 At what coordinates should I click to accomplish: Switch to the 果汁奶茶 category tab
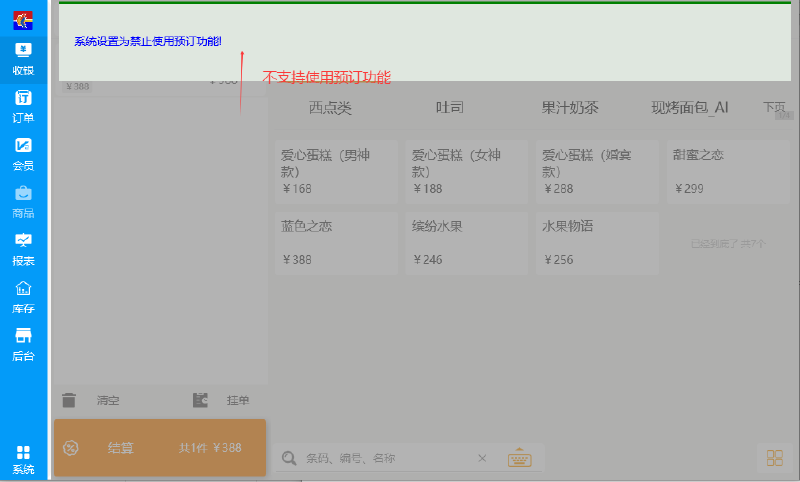[570, 108]
